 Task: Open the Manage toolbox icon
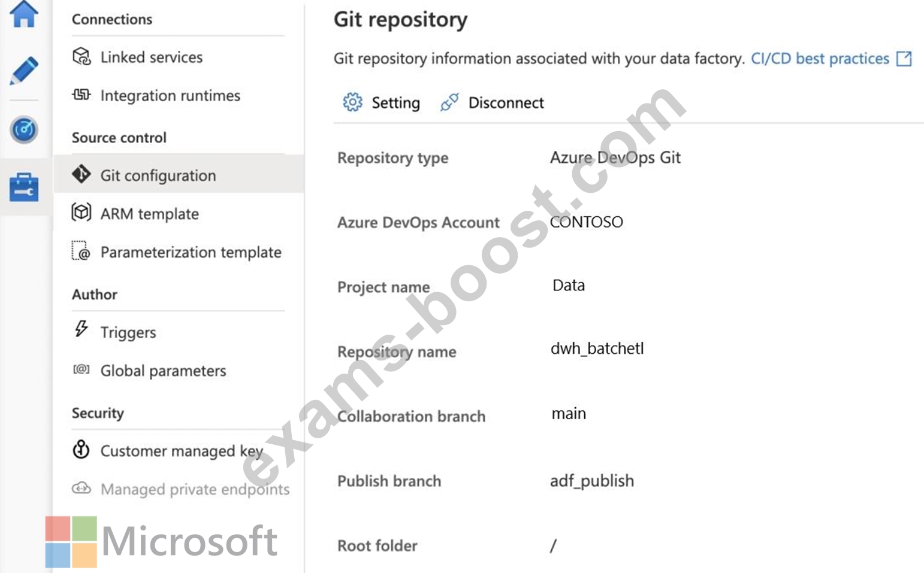point(24,187)
